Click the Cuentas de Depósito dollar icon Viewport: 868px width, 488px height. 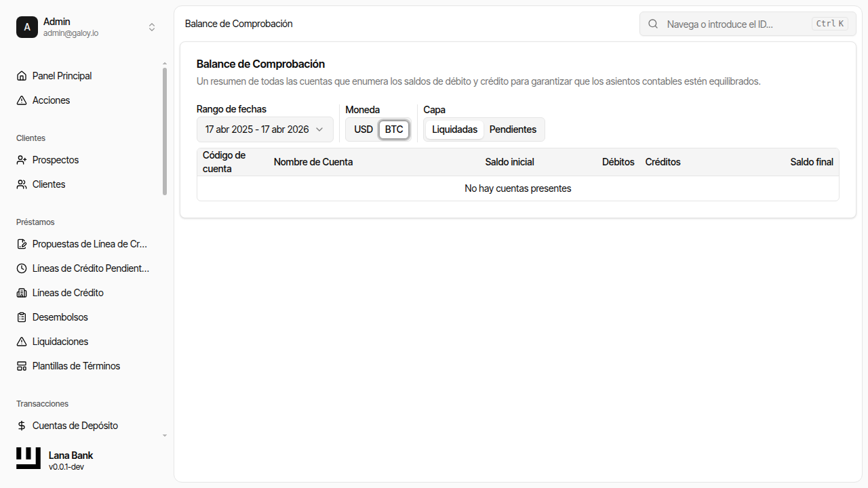[22, 426]
